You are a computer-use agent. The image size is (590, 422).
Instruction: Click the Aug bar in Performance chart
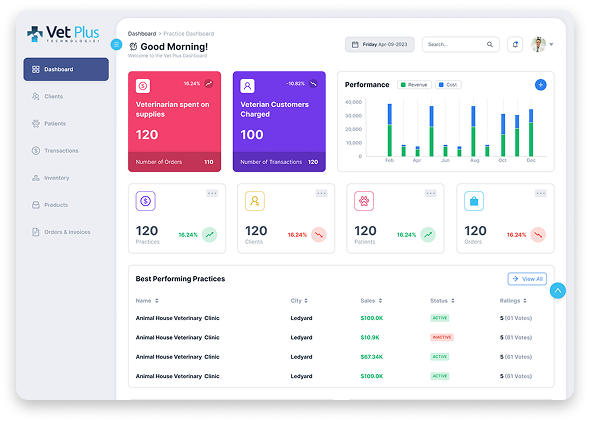pos(473,131)
